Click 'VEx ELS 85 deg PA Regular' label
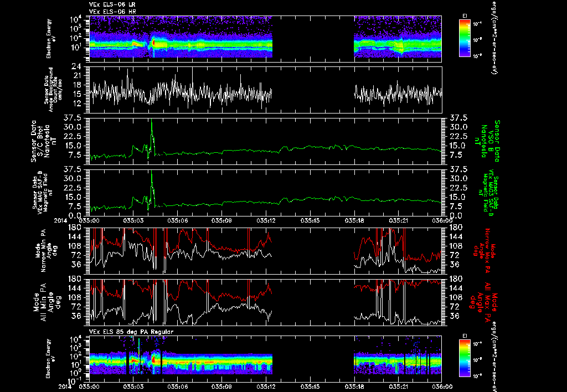Viewport: 567px width, 392px height. [x=131, y=332]
